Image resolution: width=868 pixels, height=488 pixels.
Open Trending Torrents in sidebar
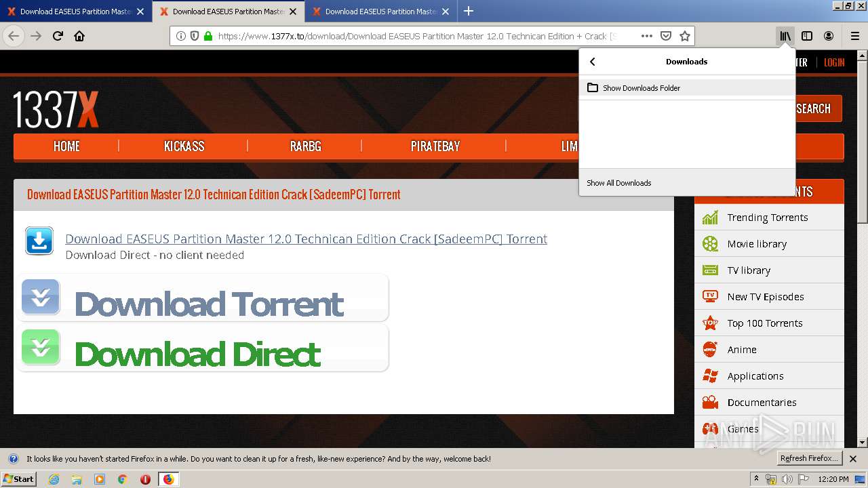769,218
